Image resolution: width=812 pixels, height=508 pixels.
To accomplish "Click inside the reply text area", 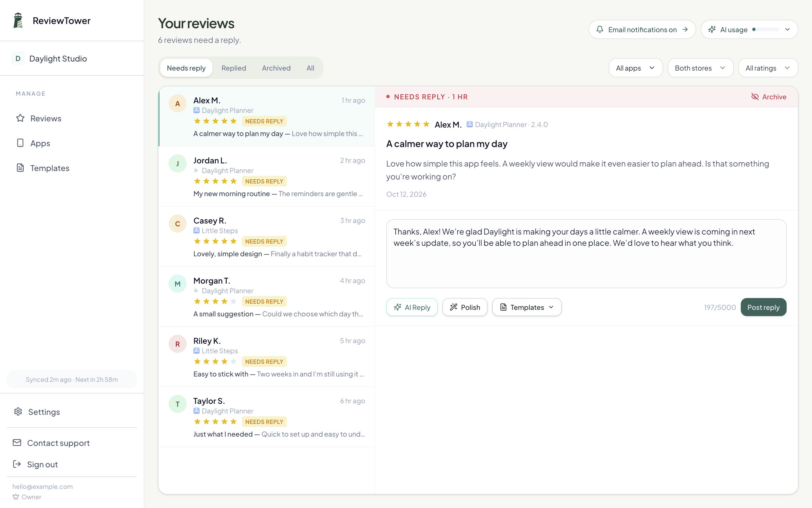I will (x=586, y=254).
